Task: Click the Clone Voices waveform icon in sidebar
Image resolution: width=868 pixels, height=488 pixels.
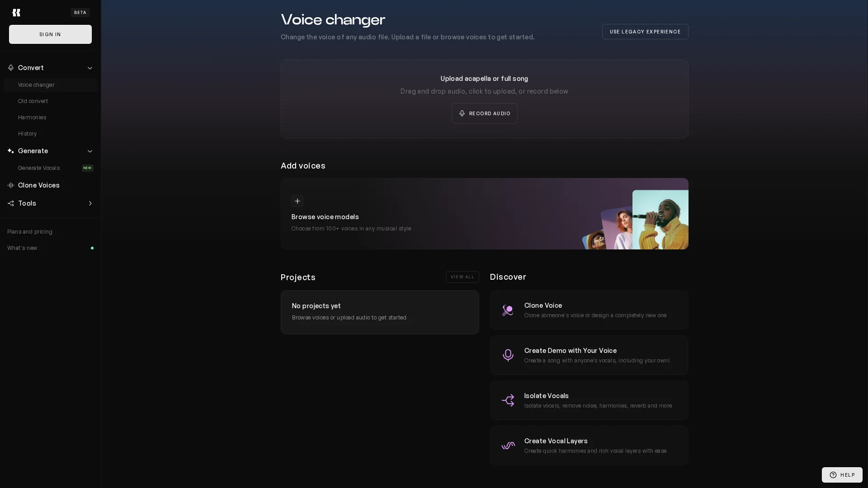Action: (11, 185)
